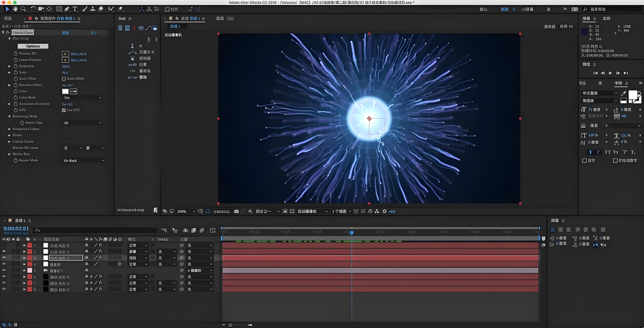Screen dimensions: 644x328
Task: Click the white Color swatch in Optical Flares
Action: click(x=65, y=91)
